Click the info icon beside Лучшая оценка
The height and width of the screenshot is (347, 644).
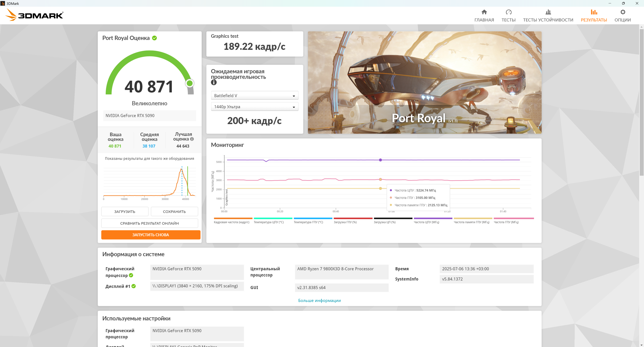click(x=192, y=139)
